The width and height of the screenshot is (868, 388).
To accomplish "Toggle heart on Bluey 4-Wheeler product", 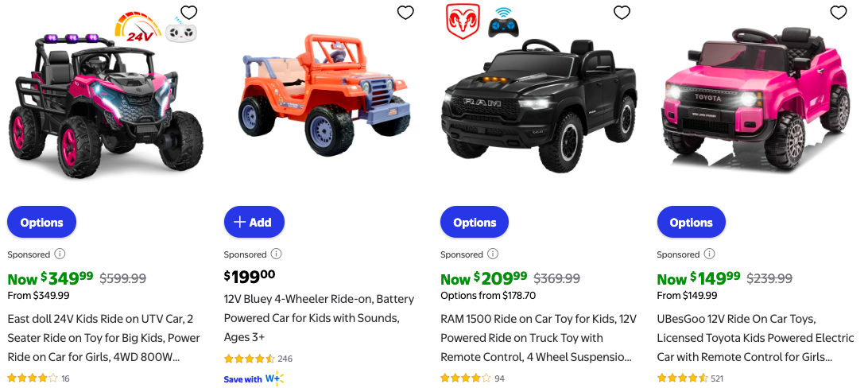I will click(x=405, y=13).
